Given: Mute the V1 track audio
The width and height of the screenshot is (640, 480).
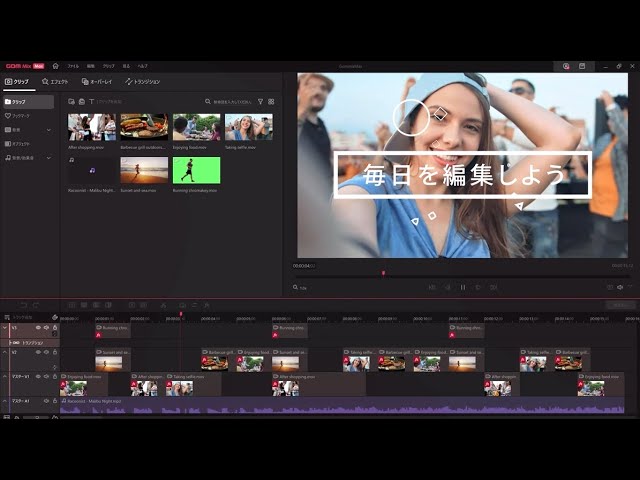Looking at the screenshot, I should point(47,328).
